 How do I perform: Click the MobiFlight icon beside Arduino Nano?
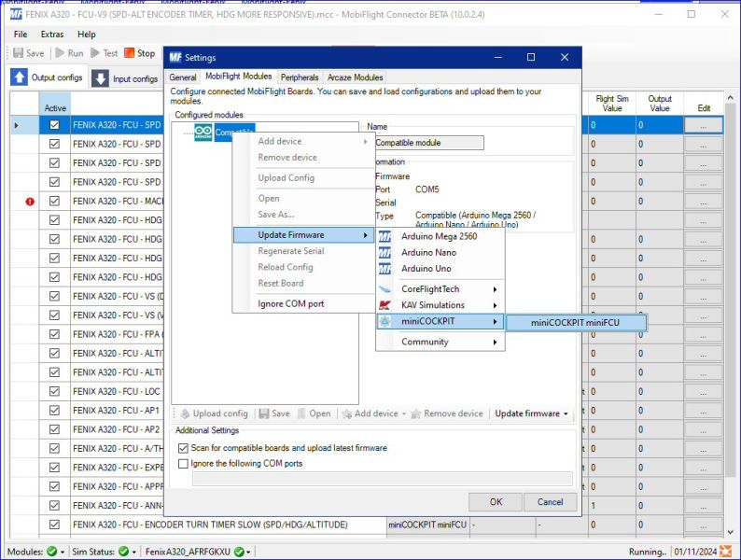[384, 252]
